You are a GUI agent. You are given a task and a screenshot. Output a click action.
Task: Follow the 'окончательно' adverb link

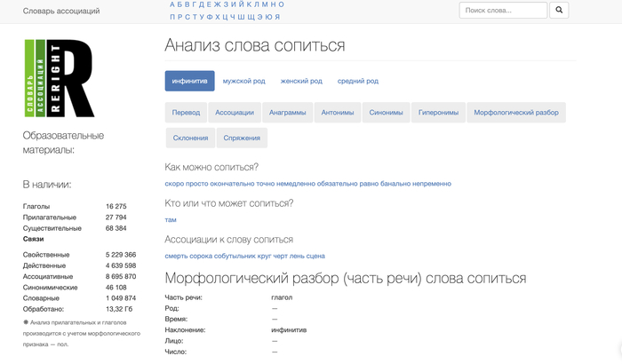tap(232, 184)
